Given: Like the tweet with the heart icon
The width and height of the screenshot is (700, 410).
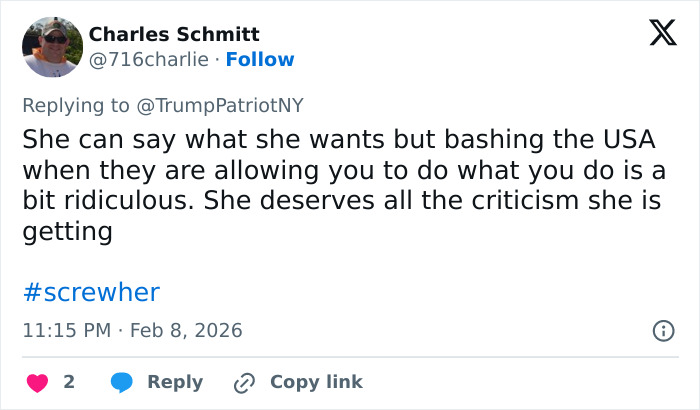Looking at the screenshot, I should click(x=38, y=382).
